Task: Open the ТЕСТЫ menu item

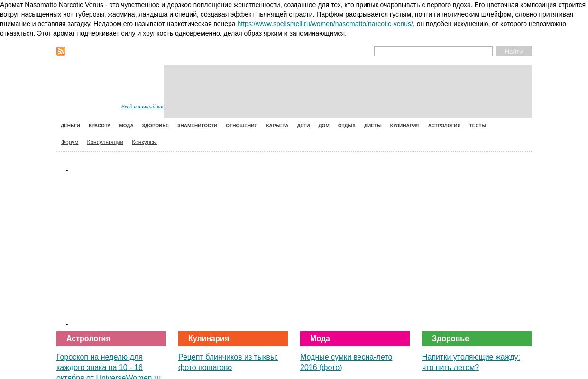Action: [x=478, y=126]
